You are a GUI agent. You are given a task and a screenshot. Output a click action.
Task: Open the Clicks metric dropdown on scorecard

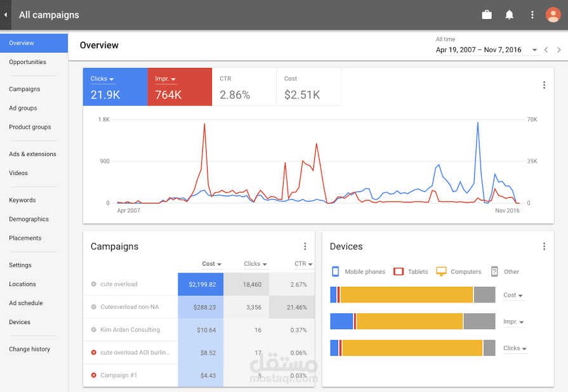(103, 79)
